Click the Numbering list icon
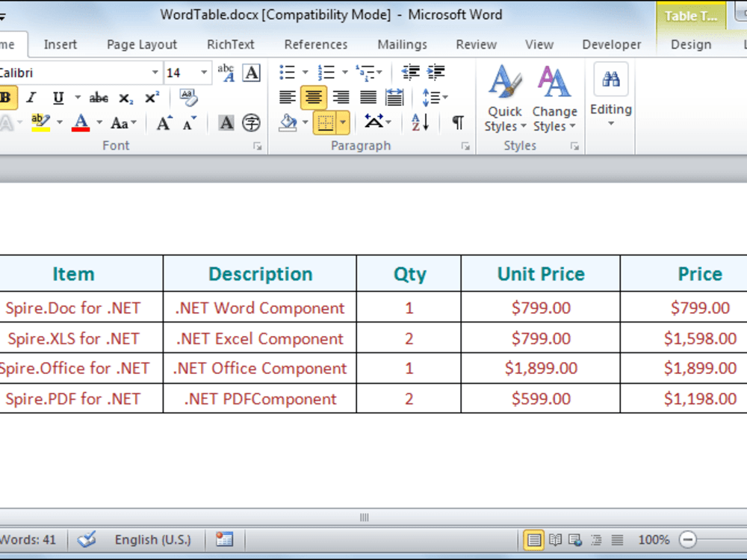 (x=326, y=72)
